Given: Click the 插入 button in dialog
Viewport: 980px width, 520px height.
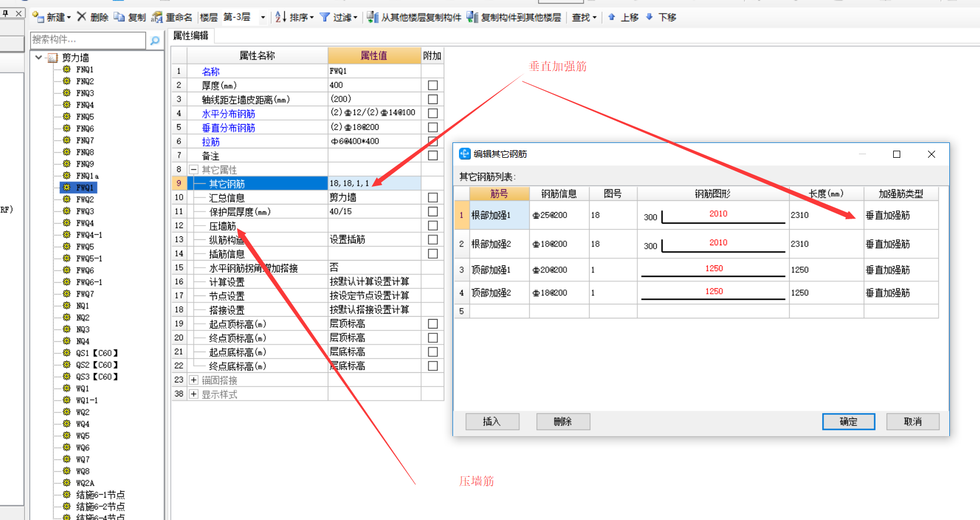Looking at the screenshot, I should click(x=492, y=421).
